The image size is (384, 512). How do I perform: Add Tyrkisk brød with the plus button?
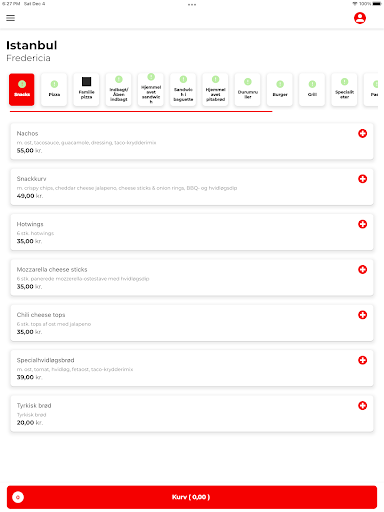click(362, 405)
